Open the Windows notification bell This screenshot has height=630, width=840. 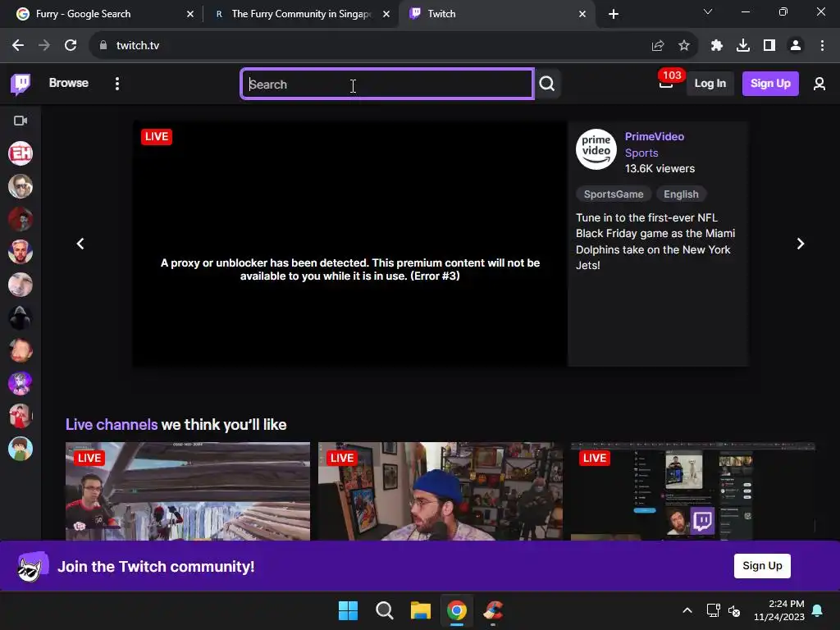(818, 610)
